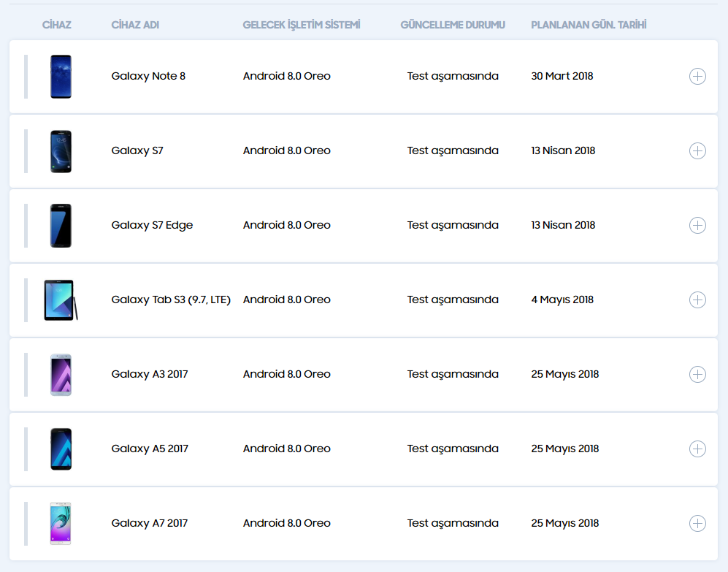The height and width of the screenshot is (572, 728).
Task: Select the CİHAZ column header
Action: pos(57,25)
